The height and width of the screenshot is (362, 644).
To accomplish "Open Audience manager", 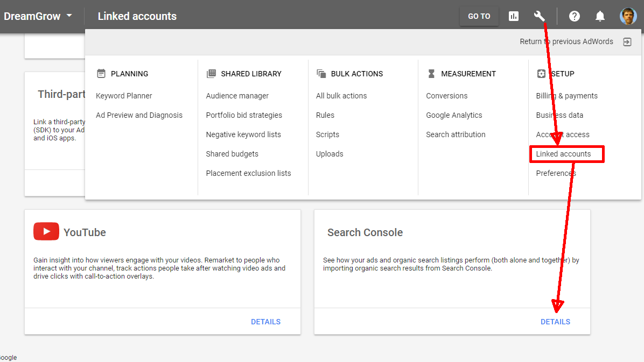I will [x=237, y=96].
